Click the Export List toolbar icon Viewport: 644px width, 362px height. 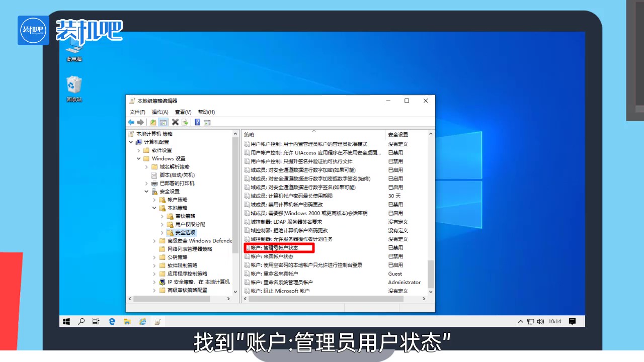click(184, 122)
